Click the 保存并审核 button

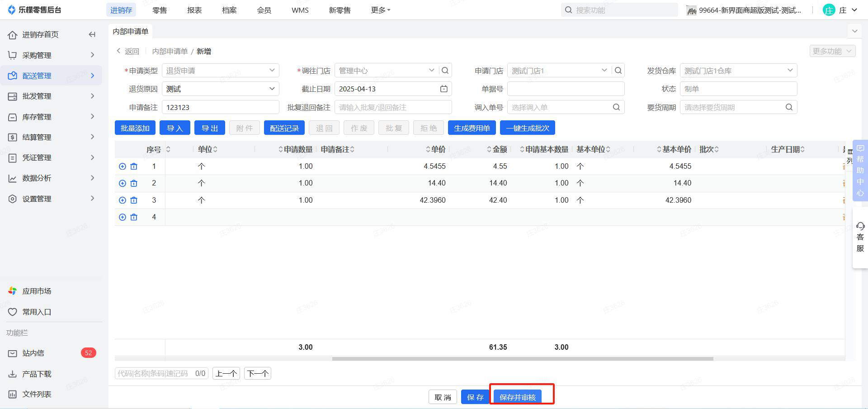[x=517, y=397]
